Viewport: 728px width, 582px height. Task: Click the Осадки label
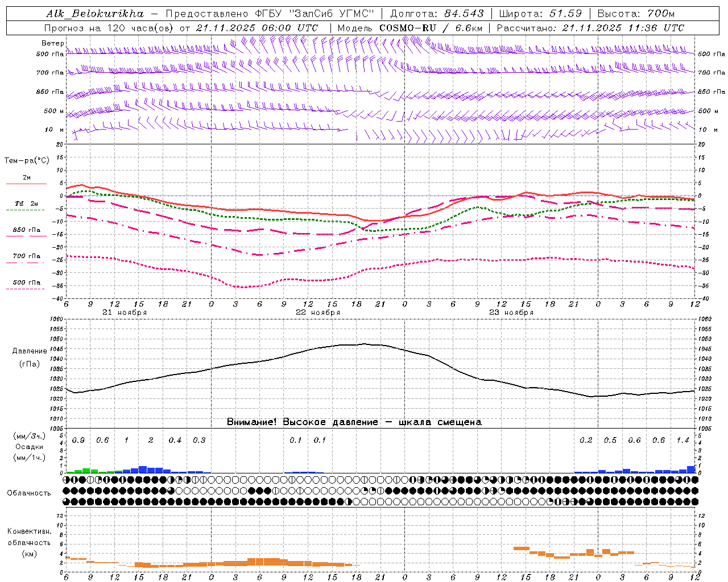[x=29, y=447]
